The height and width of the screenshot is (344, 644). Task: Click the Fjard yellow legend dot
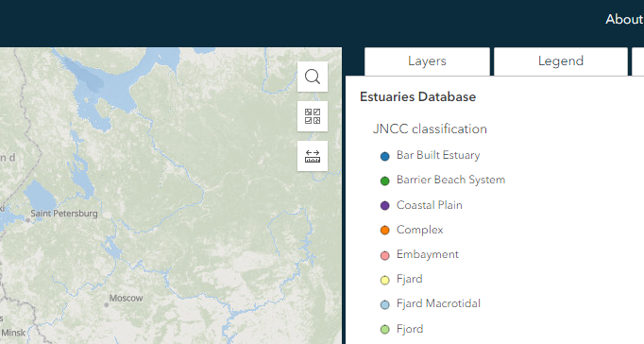(x=385, y=281)
